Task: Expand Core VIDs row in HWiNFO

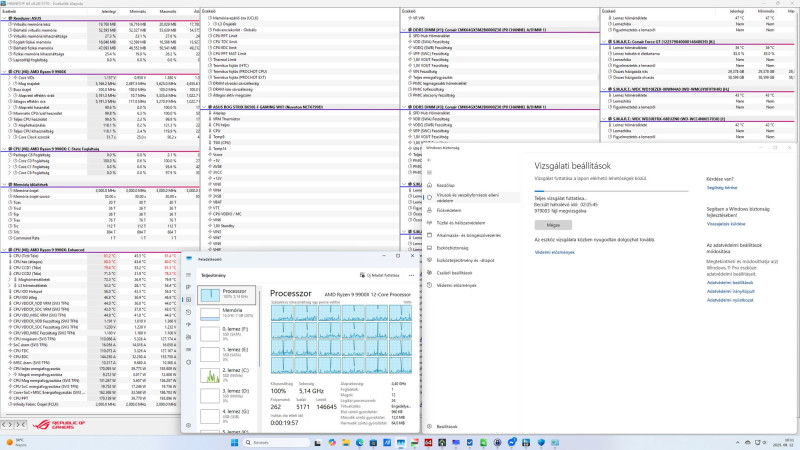Action: pos(10,78)
